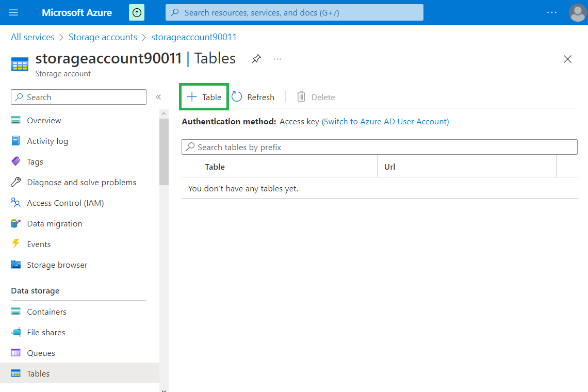Click the Activity log icon
This screenshot has height=392, width=588.
pos(16,141)
